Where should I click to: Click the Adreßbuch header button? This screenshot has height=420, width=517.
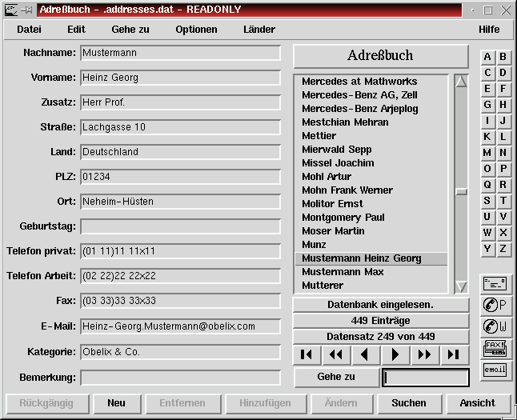380,56
